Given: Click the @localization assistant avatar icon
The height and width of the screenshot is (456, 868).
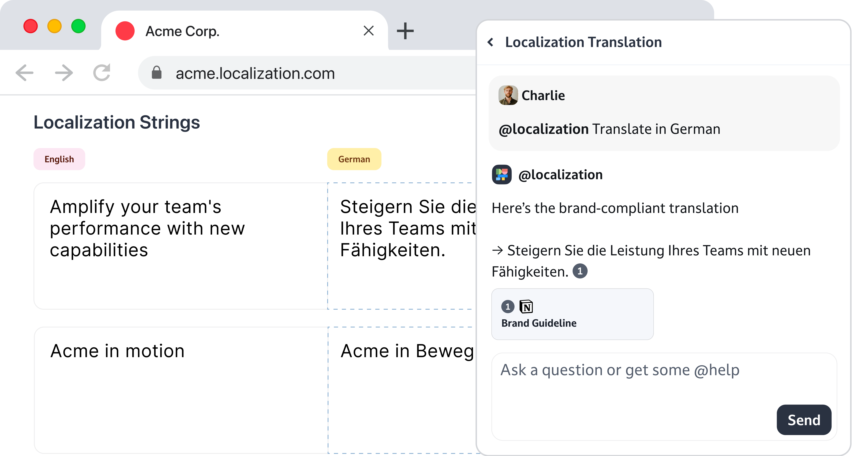Looking at the screenshot, I should click(501, 175).
